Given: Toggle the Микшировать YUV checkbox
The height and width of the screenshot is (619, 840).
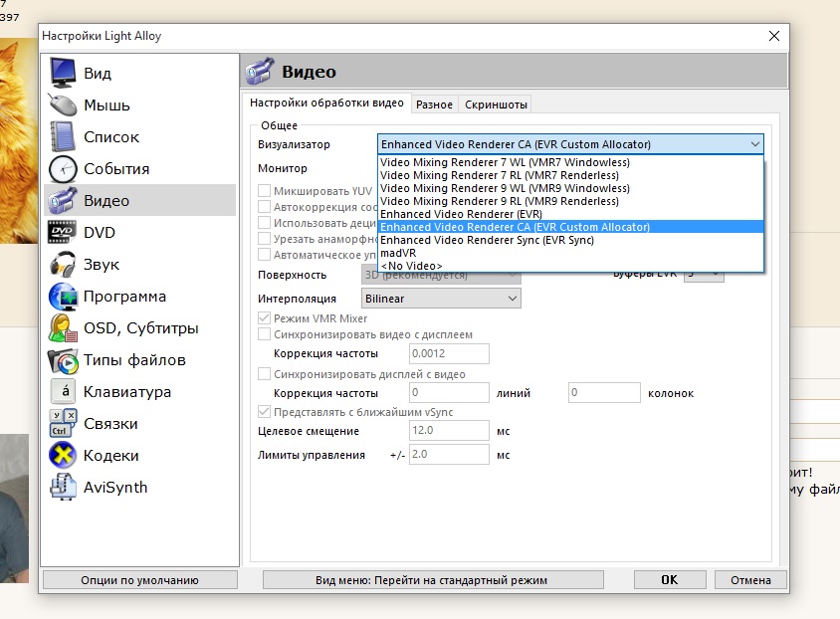Looking at the screenshot, I should pyautogui.click(x=264, y=191).
